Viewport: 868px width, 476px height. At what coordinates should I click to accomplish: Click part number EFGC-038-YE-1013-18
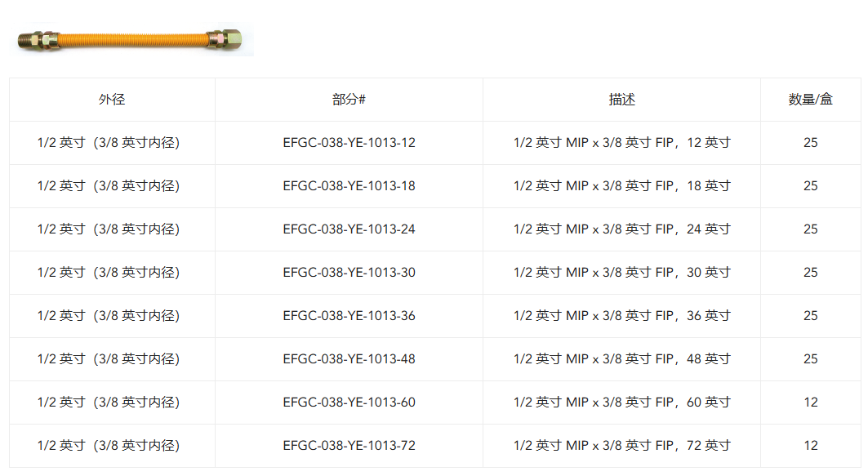point(349,186)
